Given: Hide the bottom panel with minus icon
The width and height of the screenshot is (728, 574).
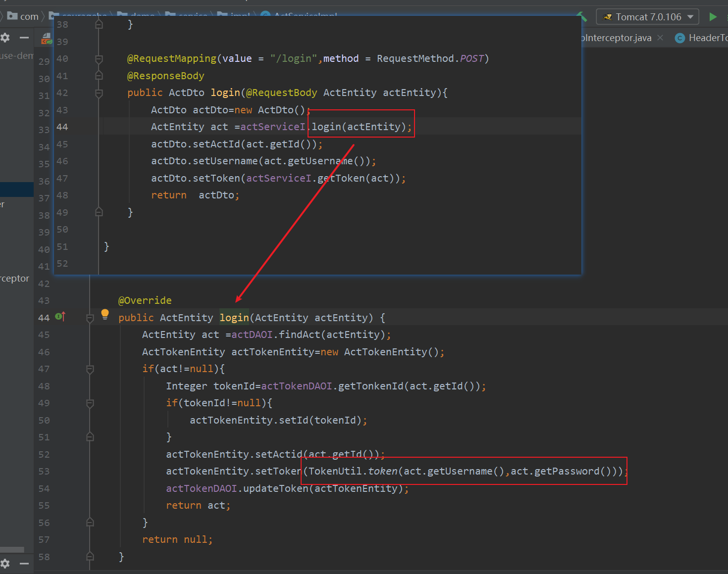Looking at the screenshot, I should tap(24, 563).
